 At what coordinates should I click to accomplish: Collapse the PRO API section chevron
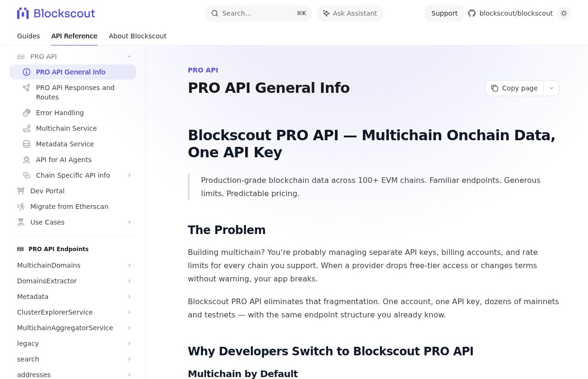(129, 56)
